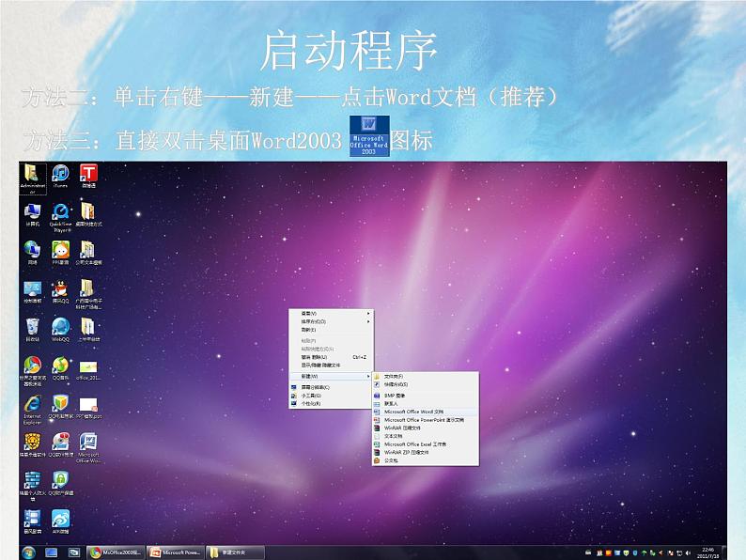Click the Windows Start orb

click(x=28, y=552)
